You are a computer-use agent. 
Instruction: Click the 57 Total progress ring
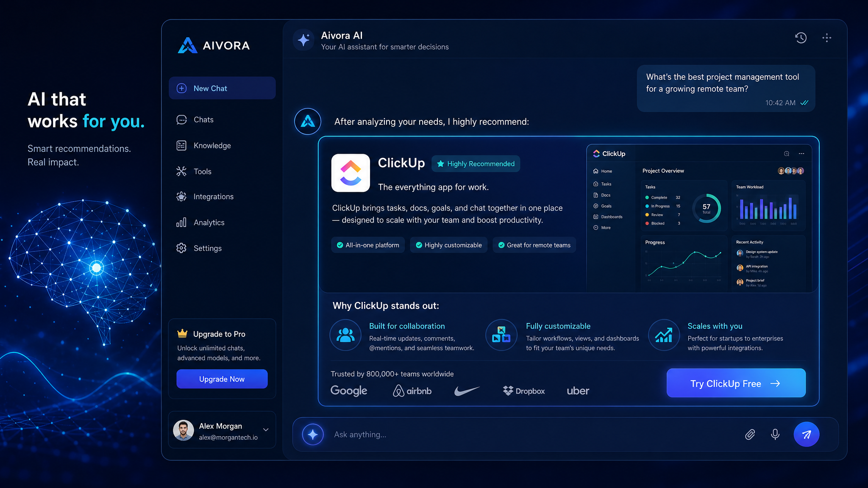pos(707,208)
